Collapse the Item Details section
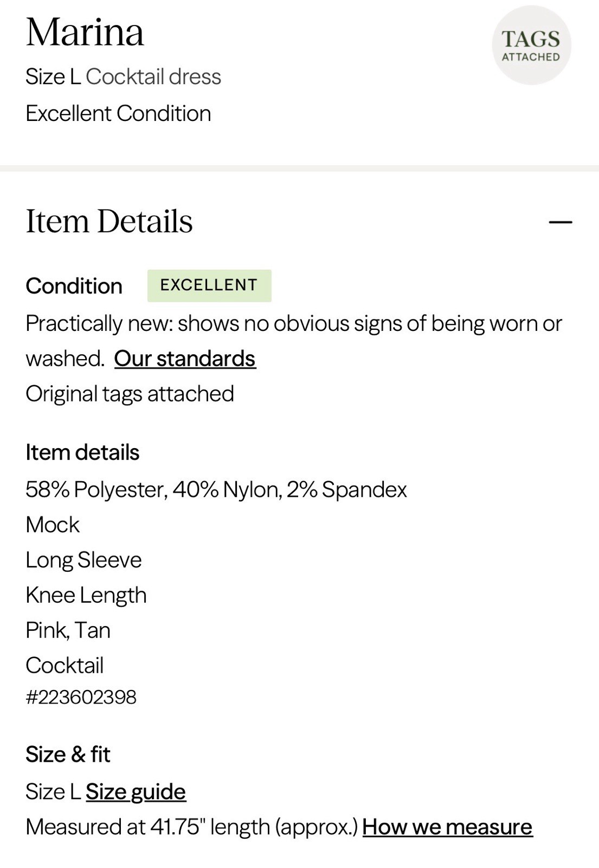 (561, 222)
